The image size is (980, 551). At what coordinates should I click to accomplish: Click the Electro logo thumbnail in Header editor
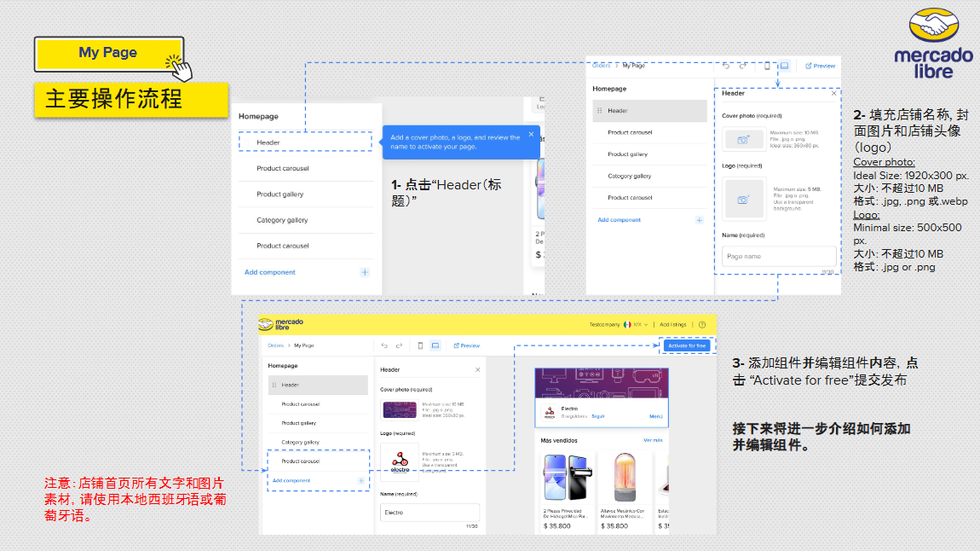coord(400,461)
